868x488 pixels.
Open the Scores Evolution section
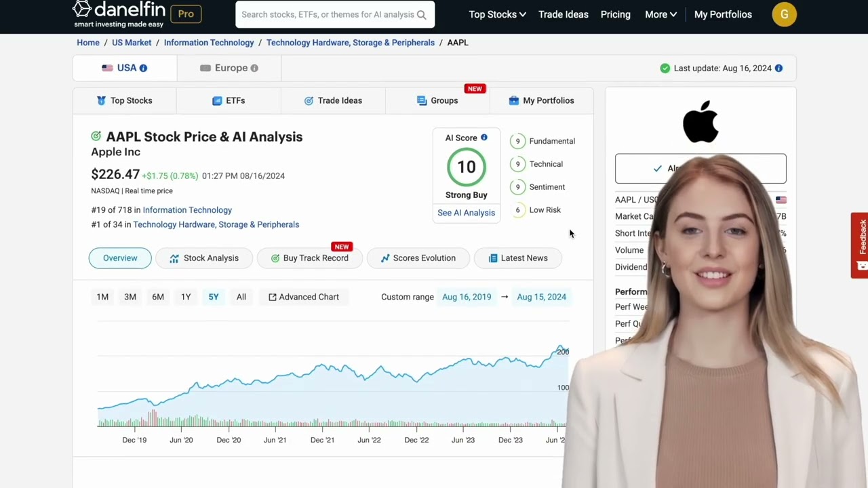point(418,258)
